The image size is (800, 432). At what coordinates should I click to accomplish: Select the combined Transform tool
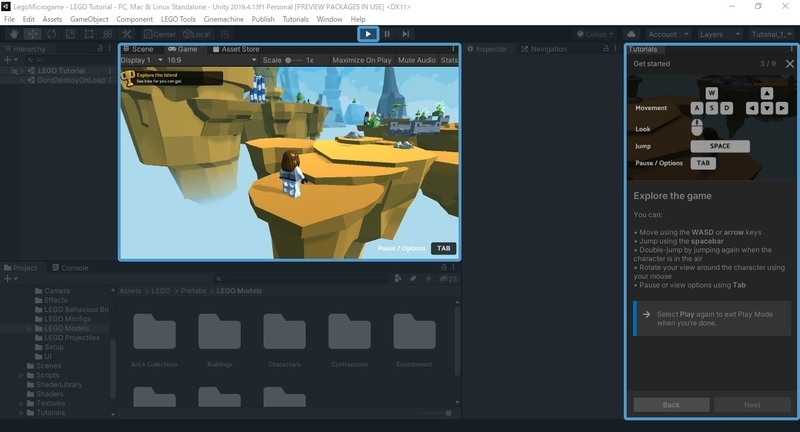tap(108, 34)
